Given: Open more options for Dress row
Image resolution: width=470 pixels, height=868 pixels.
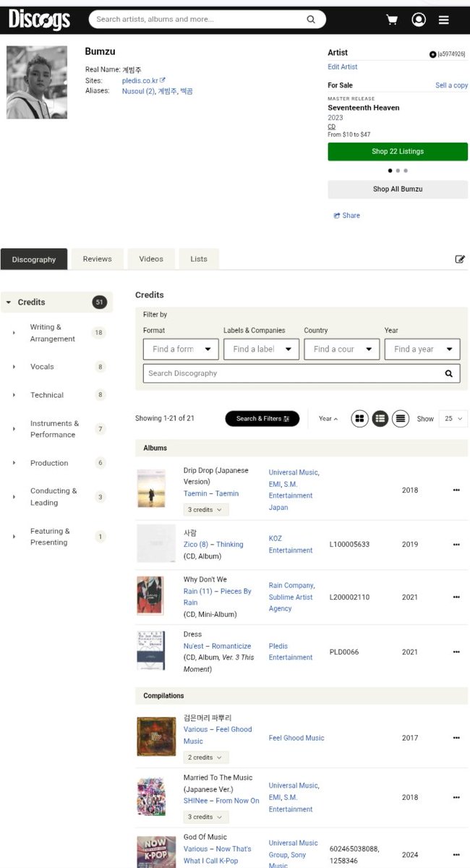Looking at the screenshot, I should [456, 652].
